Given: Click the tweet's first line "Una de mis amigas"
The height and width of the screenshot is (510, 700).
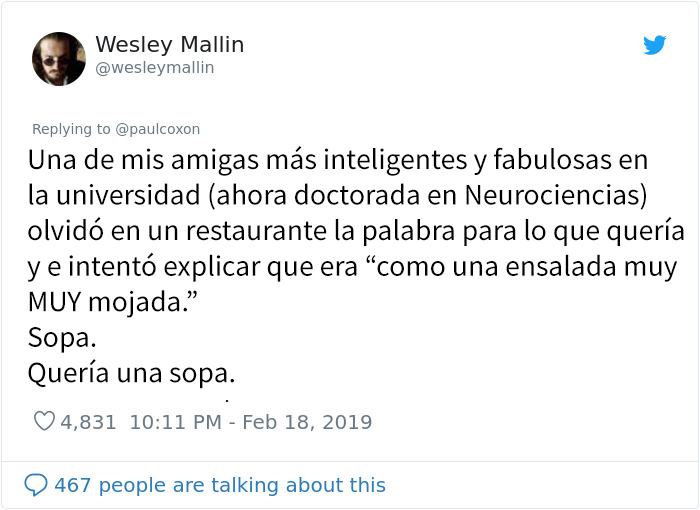Looking at the screenshot, I should click(143, 160).
